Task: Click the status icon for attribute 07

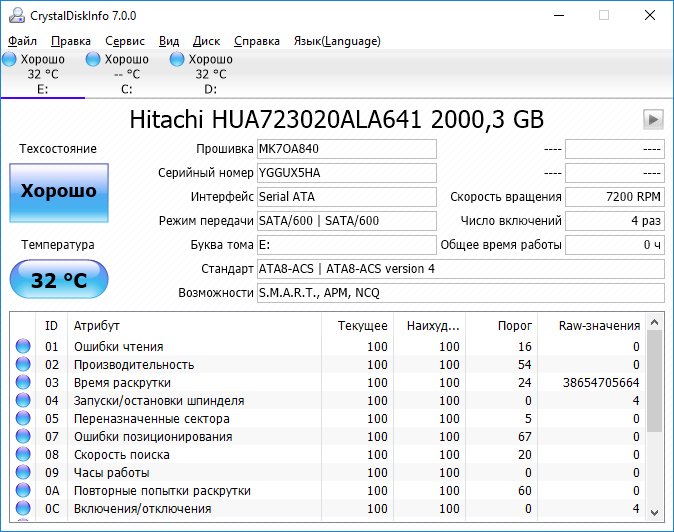Action: (x=23, y=436)
